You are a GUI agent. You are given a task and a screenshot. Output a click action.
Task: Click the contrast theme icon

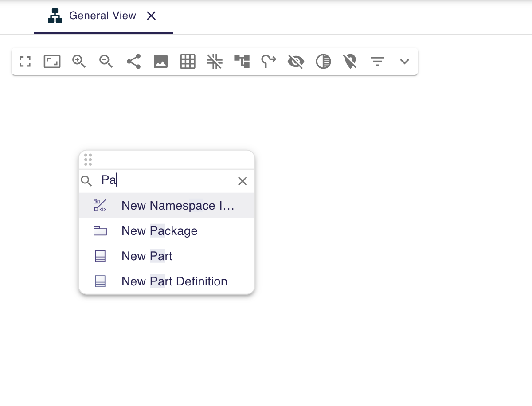(x=323, y=62)
